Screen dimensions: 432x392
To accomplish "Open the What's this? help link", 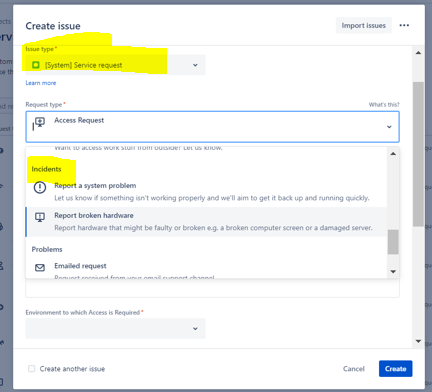I will click(x=384, y=105).
